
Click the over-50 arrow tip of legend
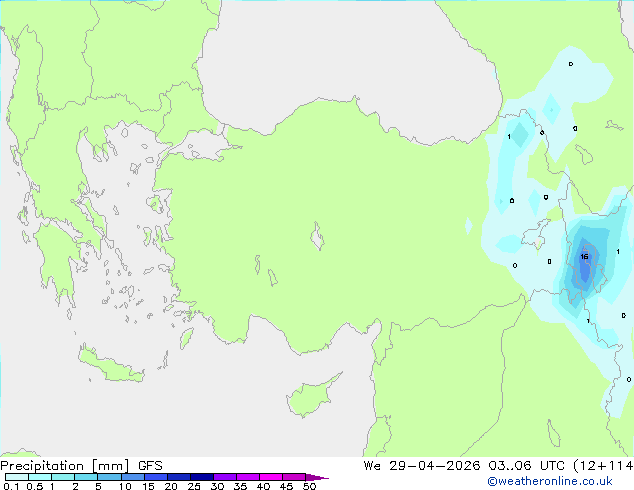317,477
